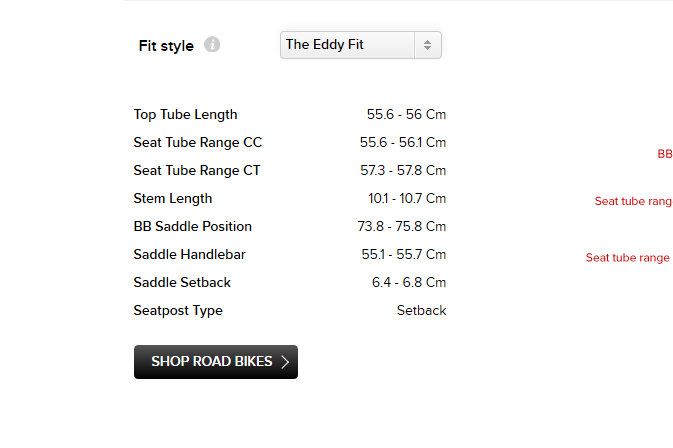Select the 10.1 - 10.7 Cm stem value

point(407,199)
